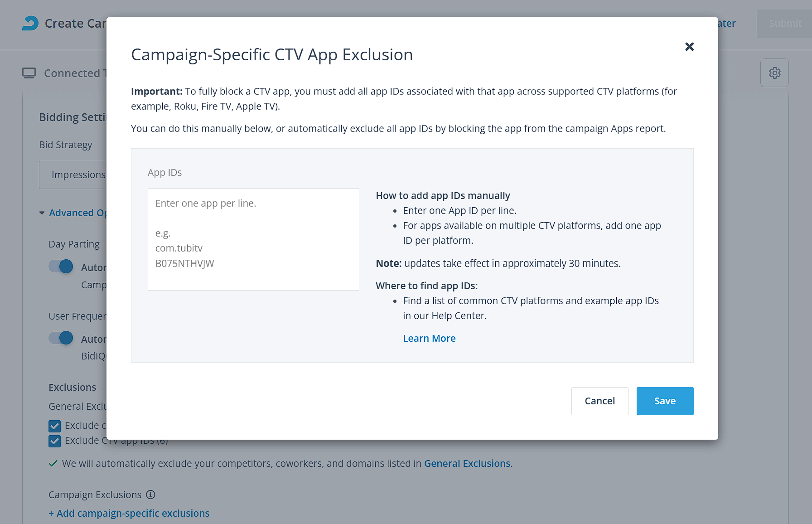Click Save to apply app exclusions
Image resolution: width=812 pixels, height=524 pixels.
tap(665, 401)
